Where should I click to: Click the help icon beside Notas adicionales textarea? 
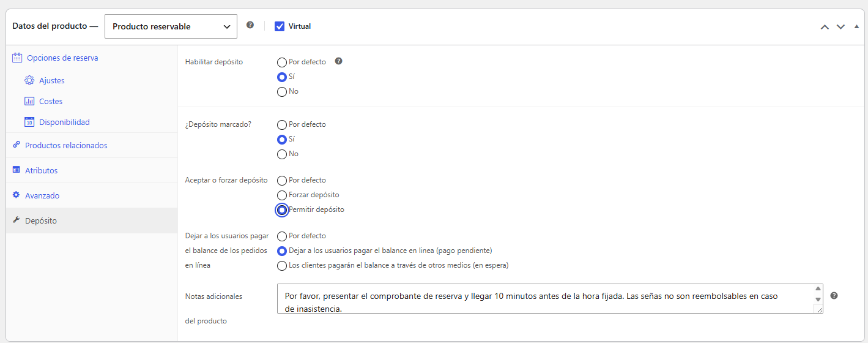click(x=834, y=295)
